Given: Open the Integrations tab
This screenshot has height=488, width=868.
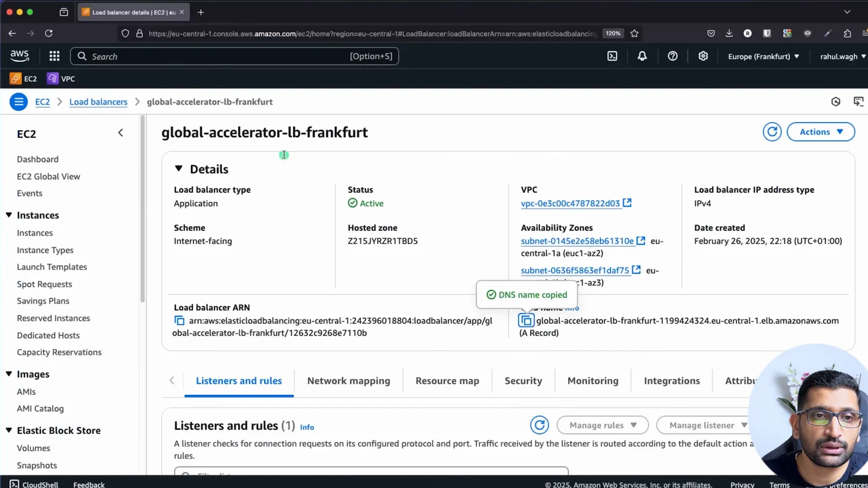Looking at the screenshot, I should 672,381.
